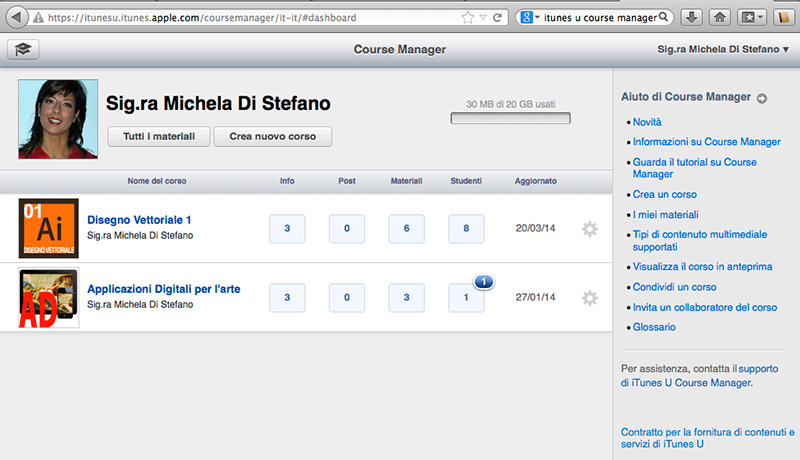Open Tipi di contenuto multimediale supportati link
Image resolution: width=800 pixels, height=460 pixels.
pos(700,241)
